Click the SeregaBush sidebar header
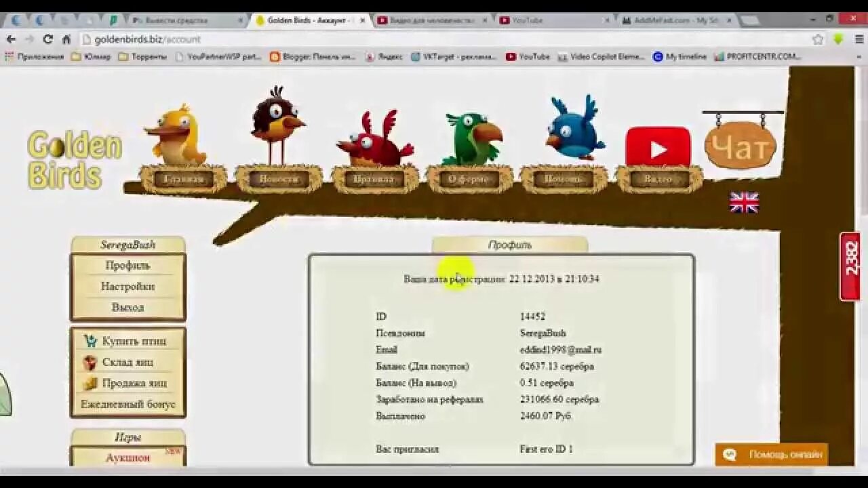This screenshot has width=868, height=488. [x=128, y=245]
